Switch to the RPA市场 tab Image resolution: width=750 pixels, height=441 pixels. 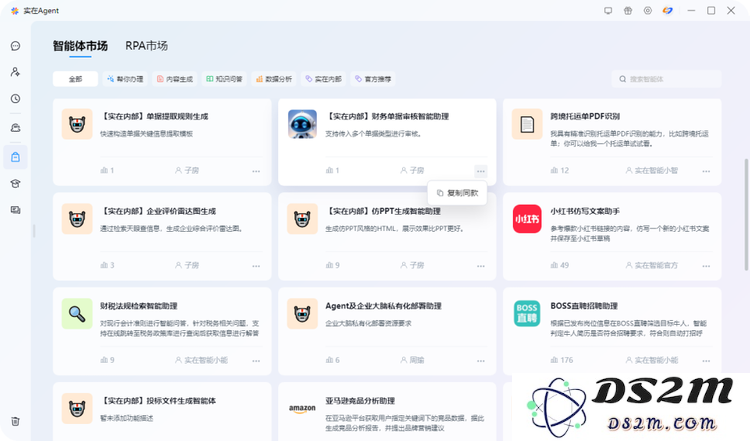146,46
